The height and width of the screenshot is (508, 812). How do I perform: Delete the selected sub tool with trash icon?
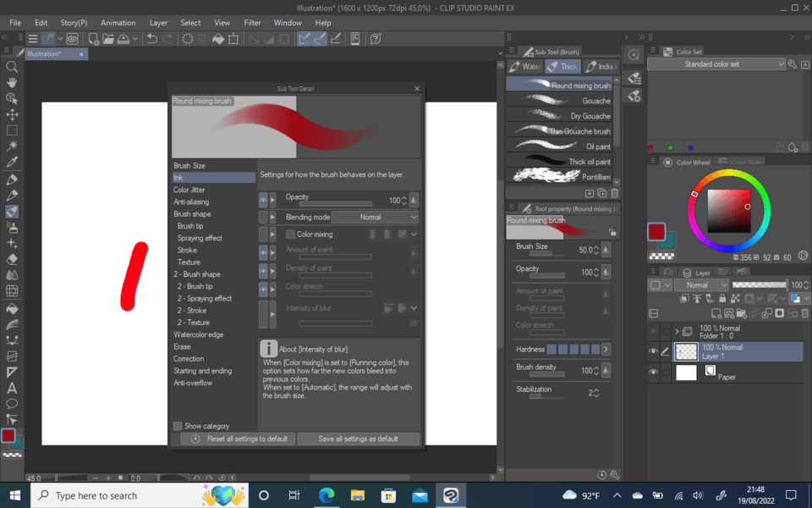tap(615, 193)
